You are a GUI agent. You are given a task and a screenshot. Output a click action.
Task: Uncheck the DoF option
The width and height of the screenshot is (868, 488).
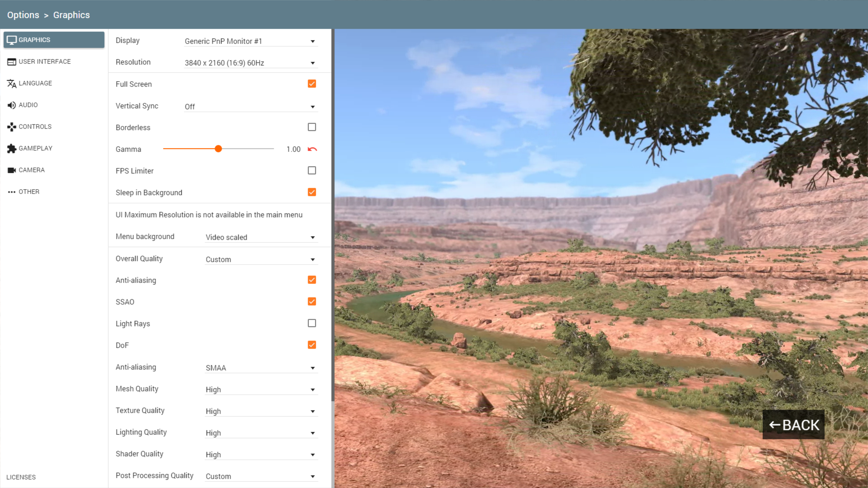[x=312, y=345]
